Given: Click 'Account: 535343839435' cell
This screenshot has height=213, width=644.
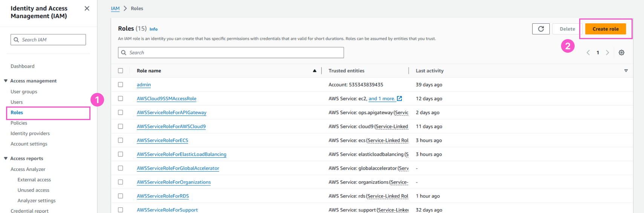Looking at the screenshot, I should coord(356,85).
